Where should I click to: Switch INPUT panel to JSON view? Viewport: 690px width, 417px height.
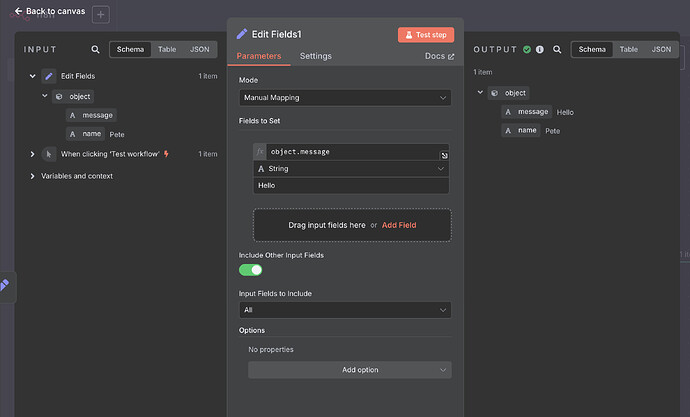(x=200, y=49)
